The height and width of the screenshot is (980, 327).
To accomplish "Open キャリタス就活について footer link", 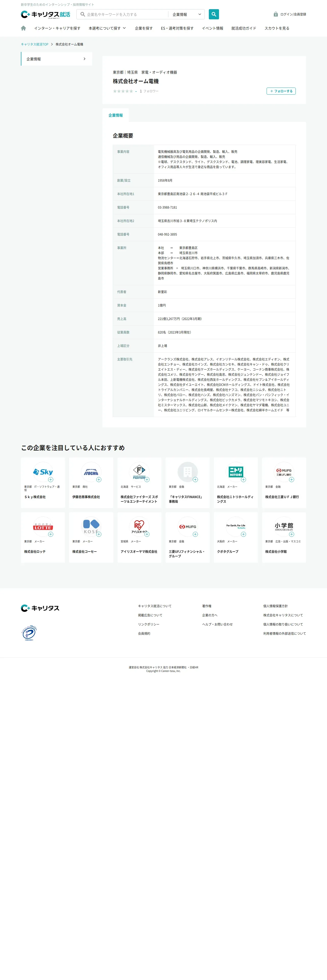I will 155,606.
